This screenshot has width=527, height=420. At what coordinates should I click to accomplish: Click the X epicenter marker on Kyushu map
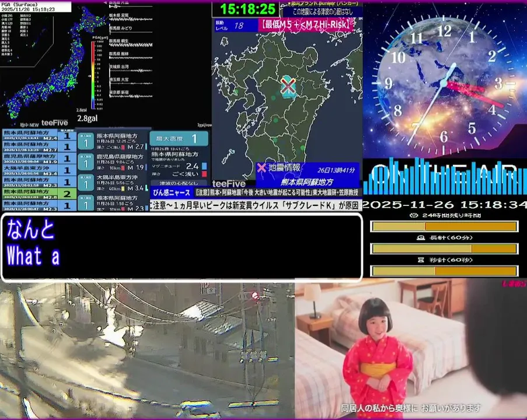[288, 86]
